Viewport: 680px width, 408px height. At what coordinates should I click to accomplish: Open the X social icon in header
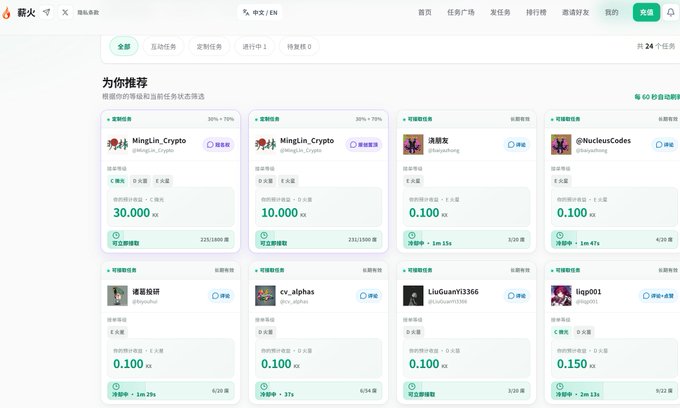[x=65, y=13]
